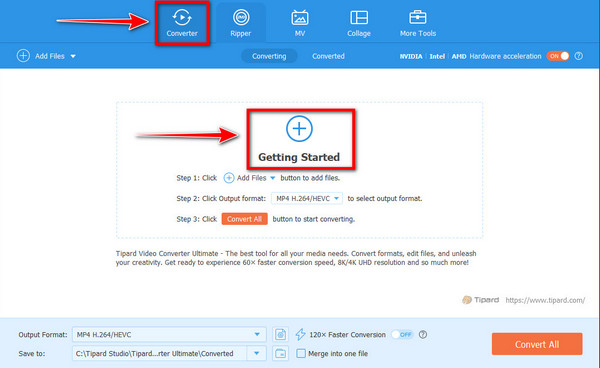Switch to the Collage tab
The height and width of the screenshot is (368, 600).
click(359, 23)
